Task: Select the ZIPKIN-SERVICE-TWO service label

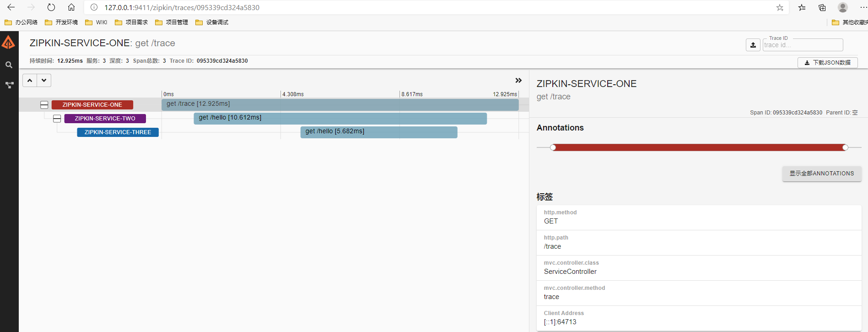Action: 105,119
